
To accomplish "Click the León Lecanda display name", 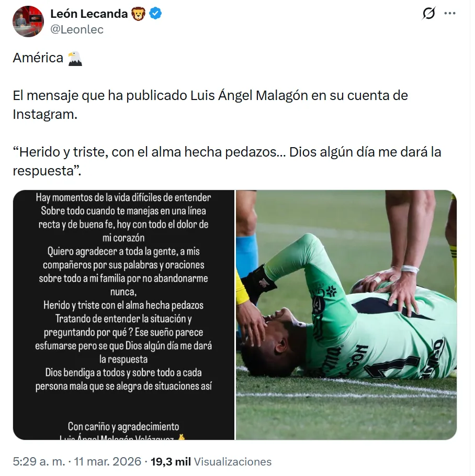I will [x=89, y=14].
